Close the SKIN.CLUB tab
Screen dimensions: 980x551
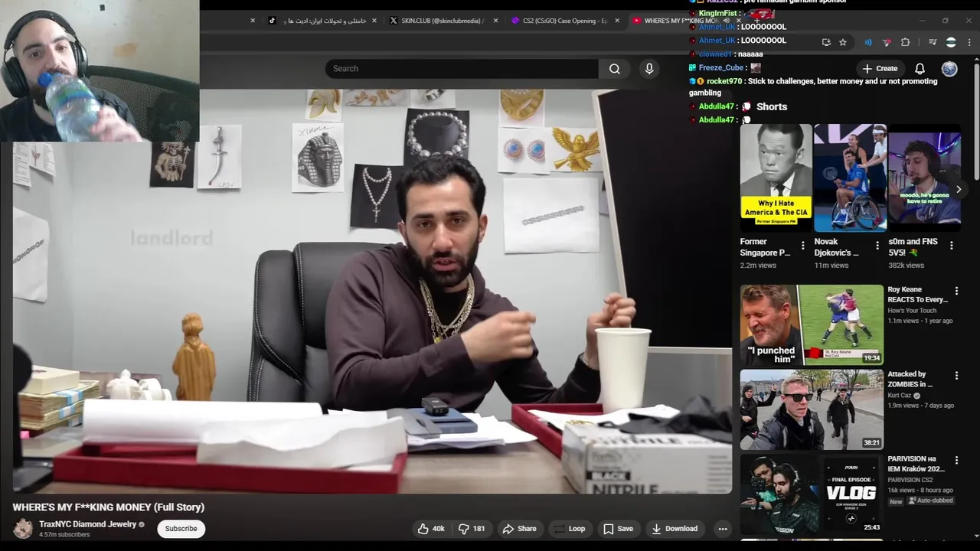(x=496, y=21)
